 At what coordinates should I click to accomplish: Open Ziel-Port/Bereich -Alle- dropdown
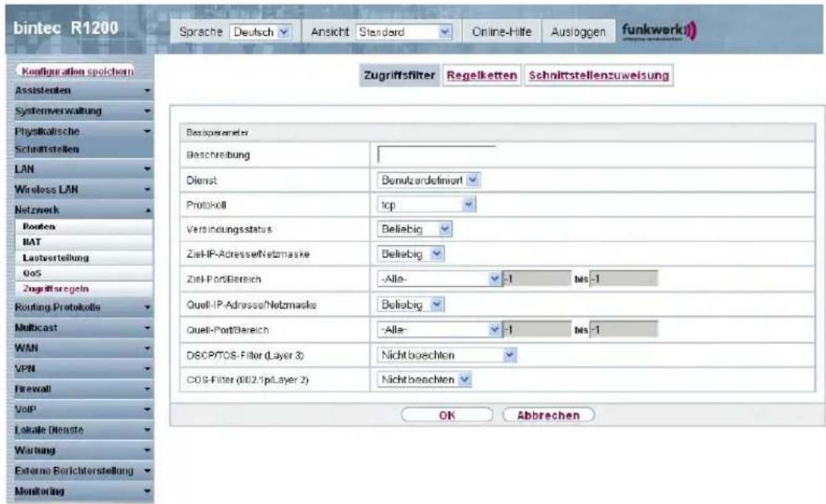pyautogui.click(x=439, y=278)
